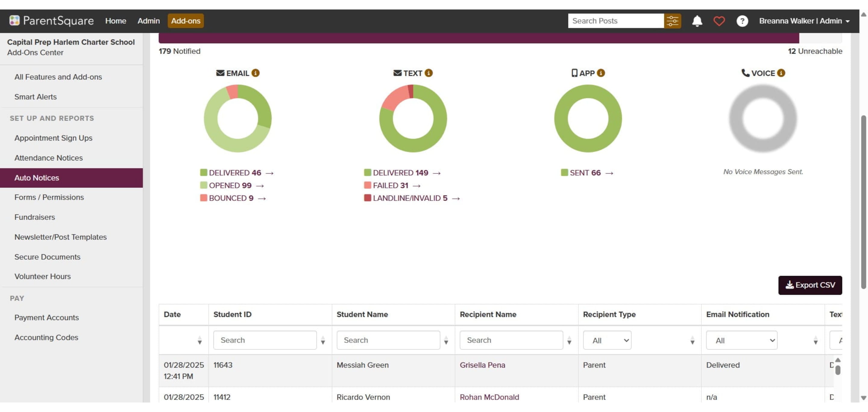Show info for VOICE chart

tap(781, 73)
